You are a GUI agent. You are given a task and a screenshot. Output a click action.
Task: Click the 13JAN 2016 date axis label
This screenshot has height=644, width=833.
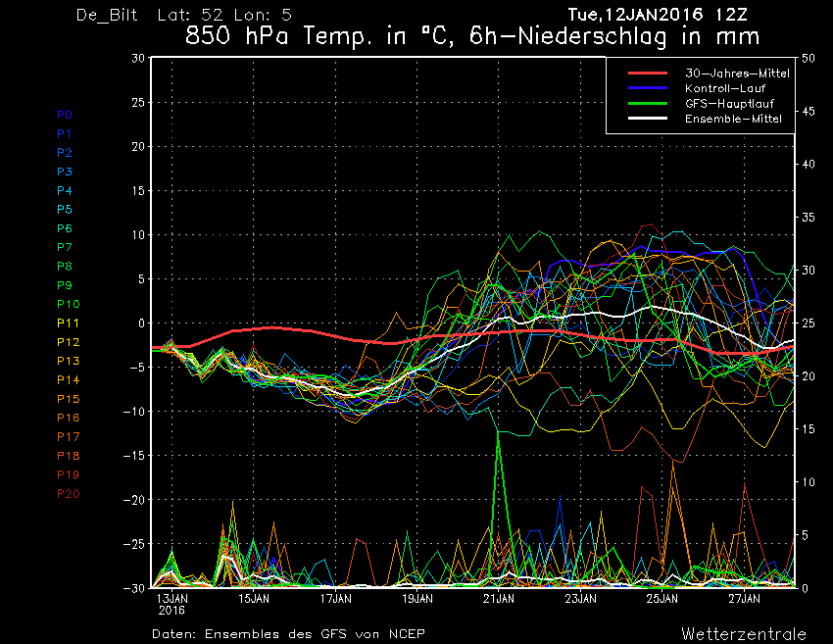tap(171, 604)
